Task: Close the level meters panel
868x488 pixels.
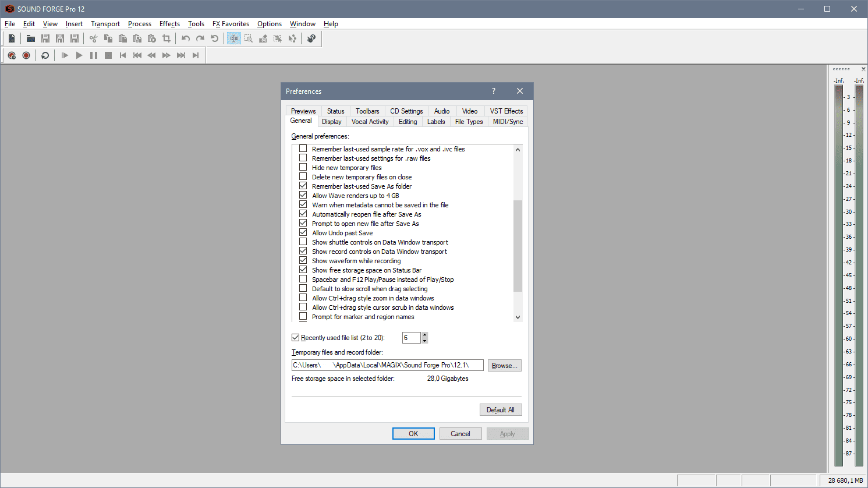Action: coord(863,69)
